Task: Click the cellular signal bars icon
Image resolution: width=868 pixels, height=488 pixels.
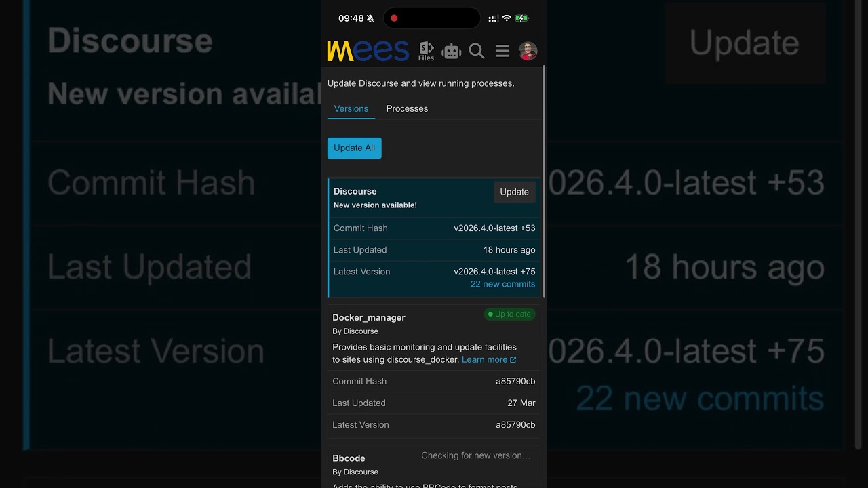Action: tap(492, 18)
